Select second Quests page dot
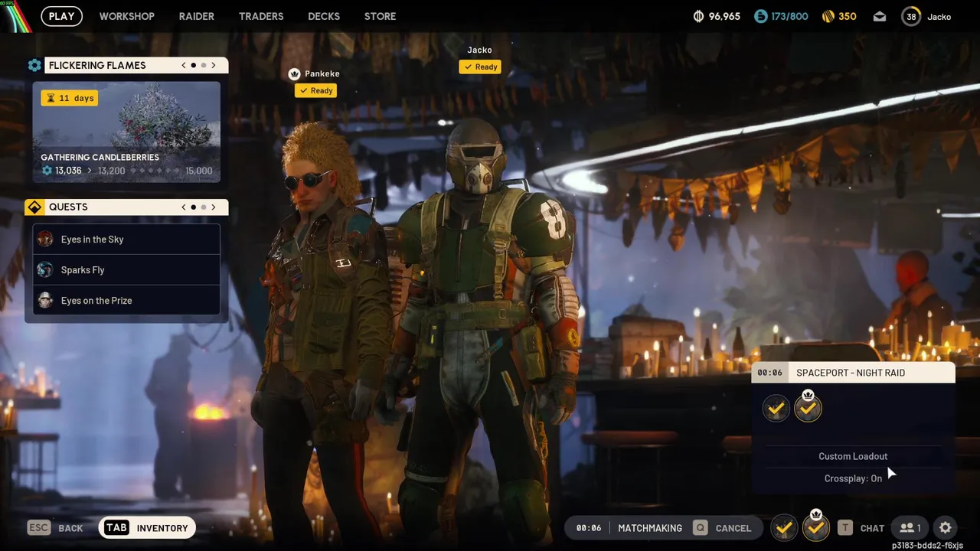Screen dimensions: 980x551 (x=204, y=207)
